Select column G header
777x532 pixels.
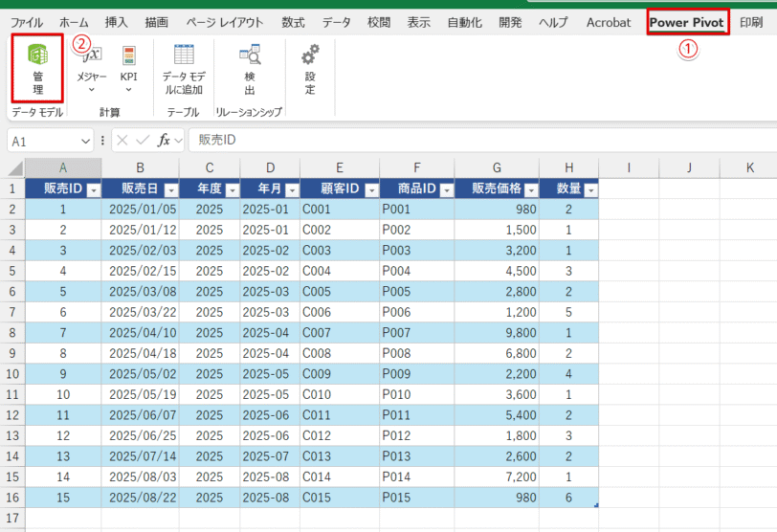[497, 167]
